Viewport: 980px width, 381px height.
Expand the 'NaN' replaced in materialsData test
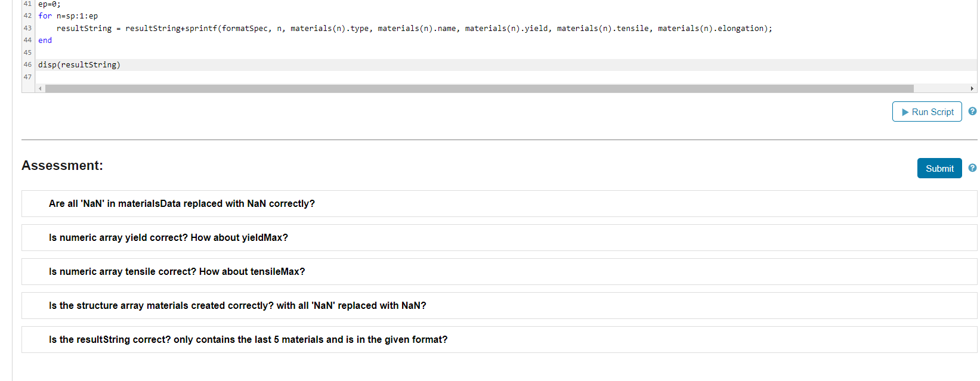point(499,204)
